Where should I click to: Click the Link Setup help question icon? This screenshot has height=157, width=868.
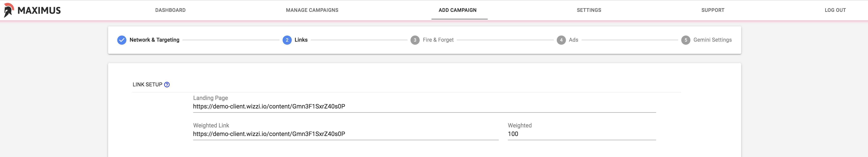tap(167, 85)
